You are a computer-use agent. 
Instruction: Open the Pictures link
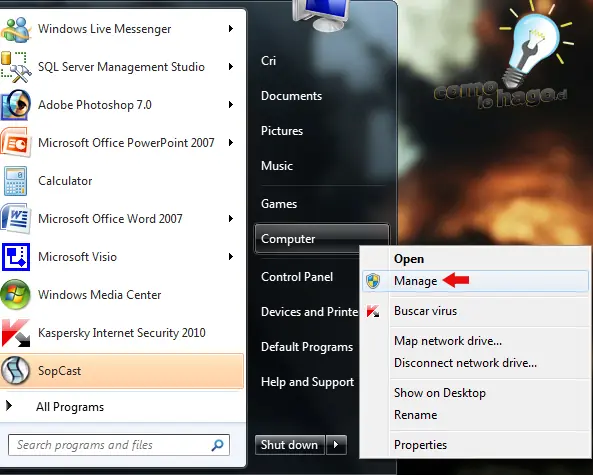point(282,131)
